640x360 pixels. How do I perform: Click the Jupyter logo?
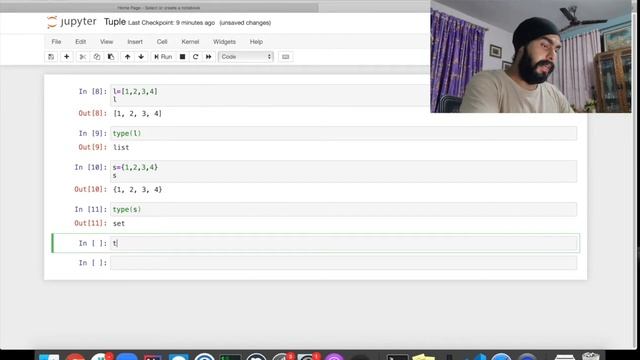72,22
